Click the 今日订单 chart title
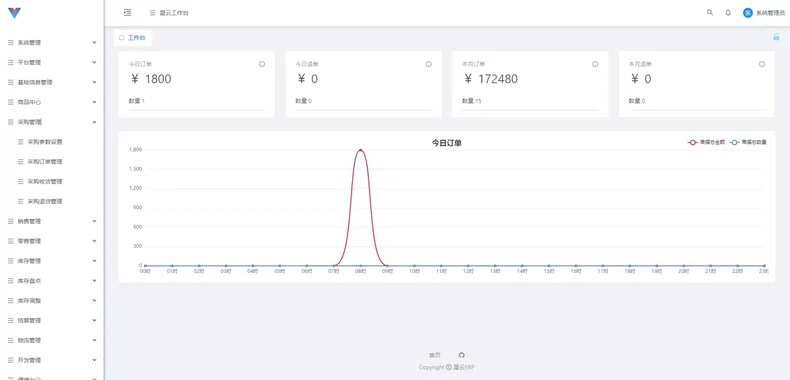Image resolution: width=790 pixels, height=380 pixels. point(446,143)
